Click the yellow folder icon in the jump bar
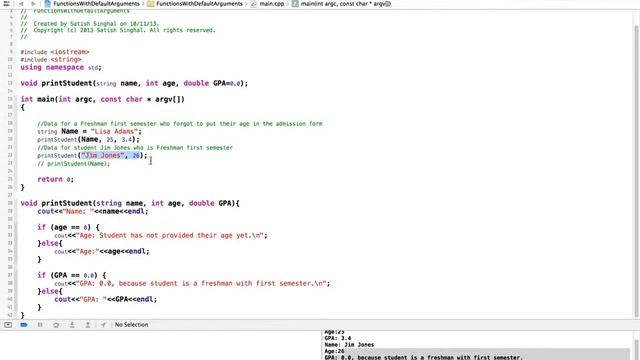Image resolution: width=640 pixels, height=360 pixels. pos(151,4)
